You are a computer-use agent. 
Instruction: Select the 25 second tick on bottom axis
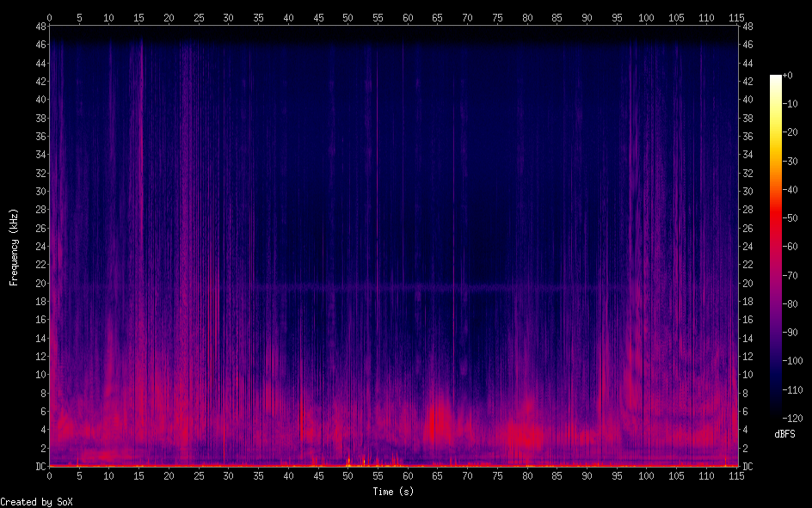click(199, 475)
